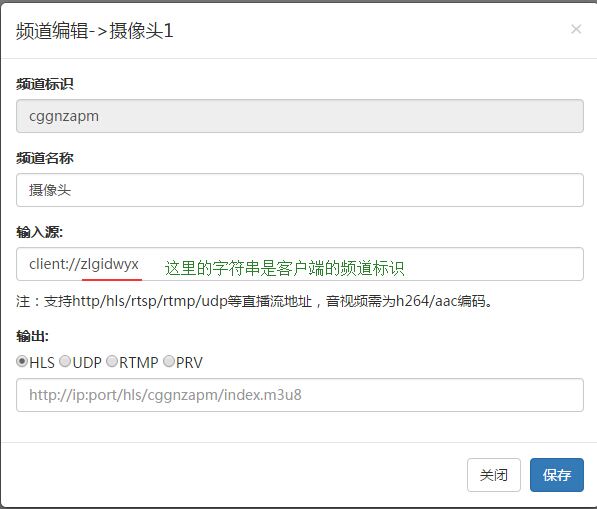Click the note about h264/aac encoding
Image resolution: width=597 pixels, height=509 pixels.
[255, 301]
